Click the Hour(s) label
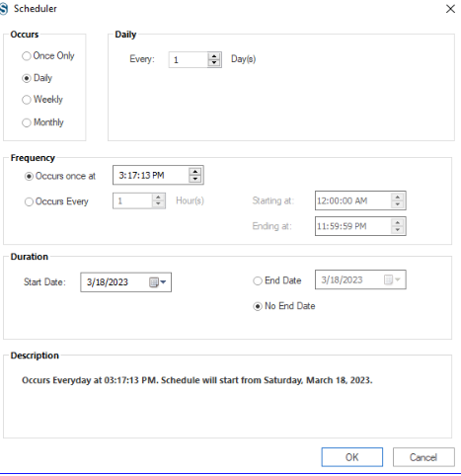Viewport: 461px width, 476px height. [x=190, y=200]
